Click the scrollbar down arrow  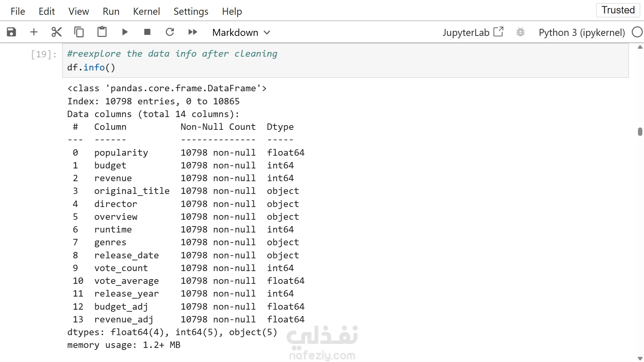tap(640, 359)
